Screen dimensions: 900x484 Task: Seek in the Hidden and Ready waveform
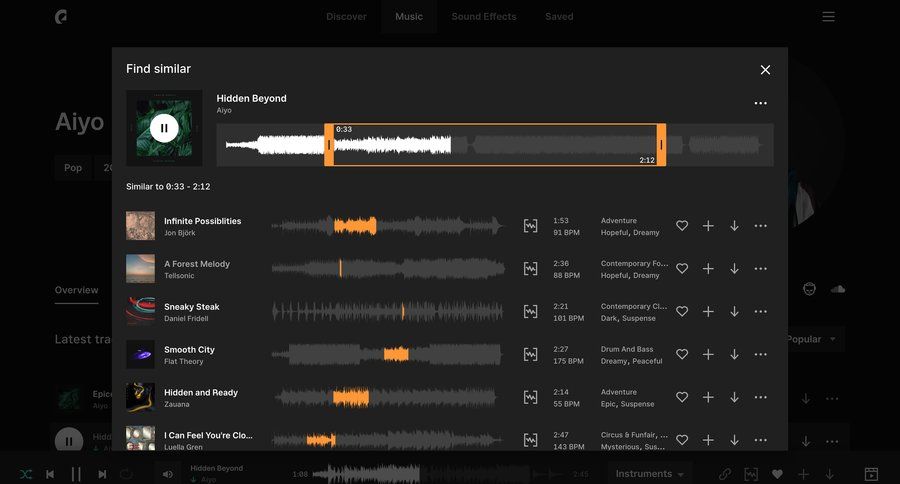(x=387, y=397)
